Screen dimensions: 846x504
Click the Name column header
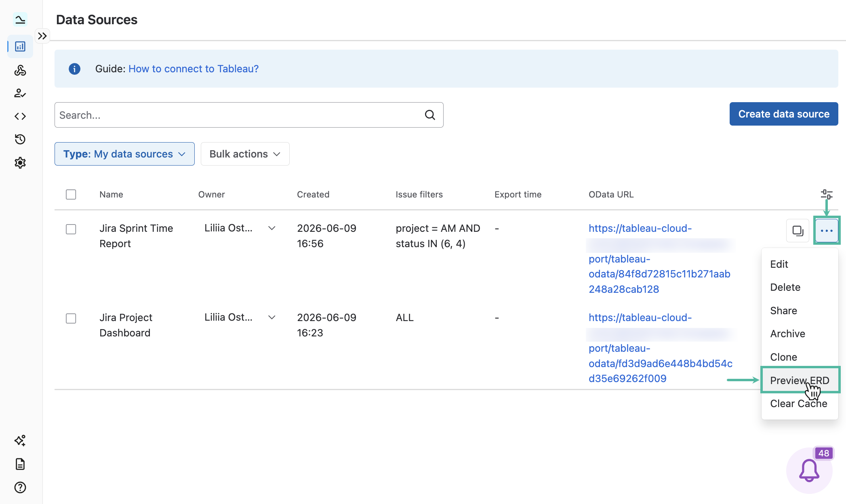(111, 194)
